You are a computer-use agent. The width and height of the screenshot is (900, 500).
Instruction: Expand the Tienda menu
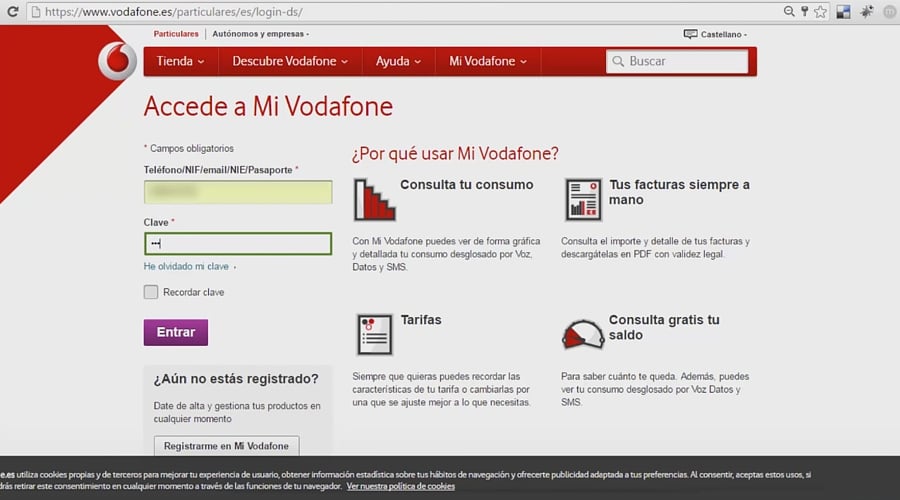[x=180, y=61]
